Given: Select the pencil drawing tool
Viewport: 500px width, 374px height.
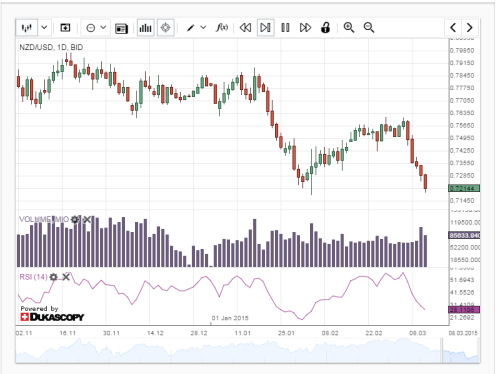Looking at the screenshot, I should (190, 28).
